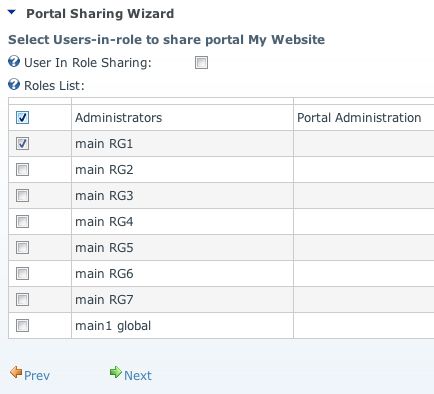The width and height of the screenshot is (434, 394).
Task: Select the main1 global role checkbox
Action: pos(22,325)
